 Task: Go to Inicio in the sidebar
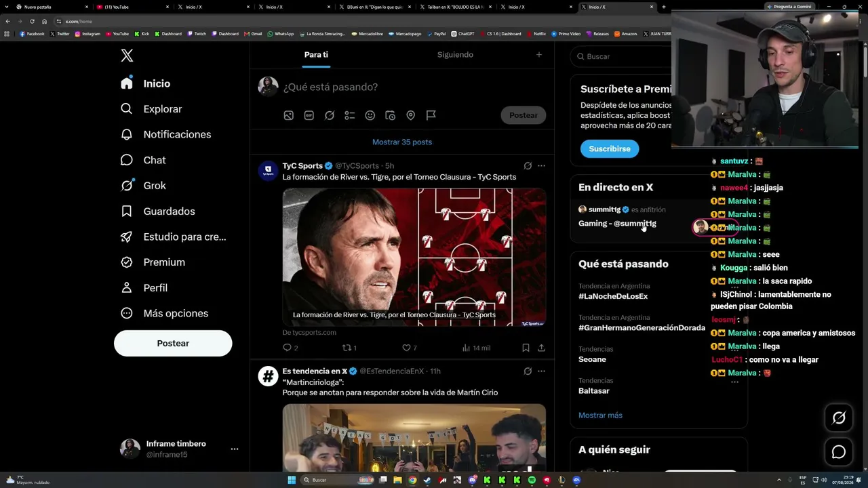pos(146,83)
